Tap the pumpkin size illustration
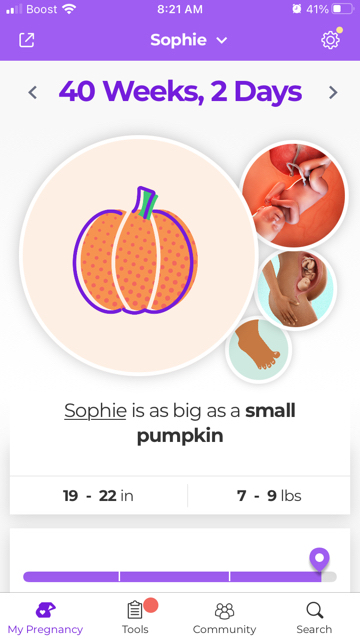The image size is (360, 640). pyautogui.click(x=136, y=252)
